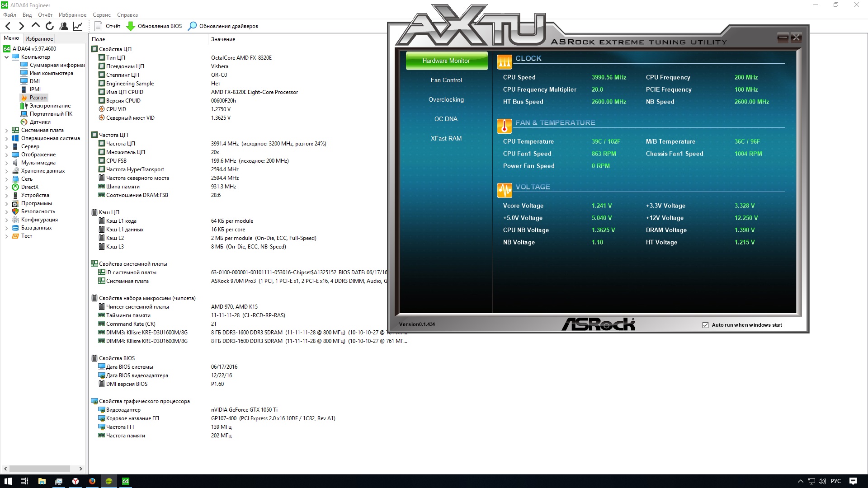Open Task View on taskbar
The image size is (868, 488).
pyautogui.click(x=24, y=481)
